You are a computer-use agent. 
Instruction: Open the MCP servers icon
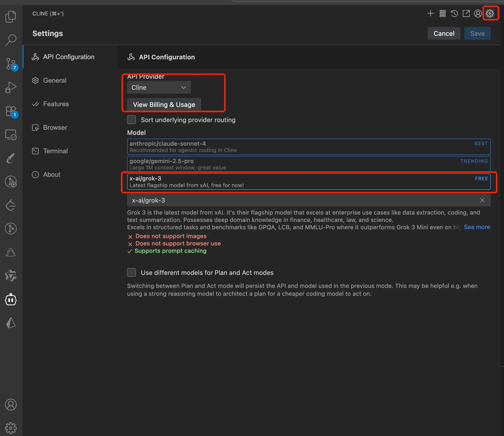pyautogui.click(x=442, y=13)
